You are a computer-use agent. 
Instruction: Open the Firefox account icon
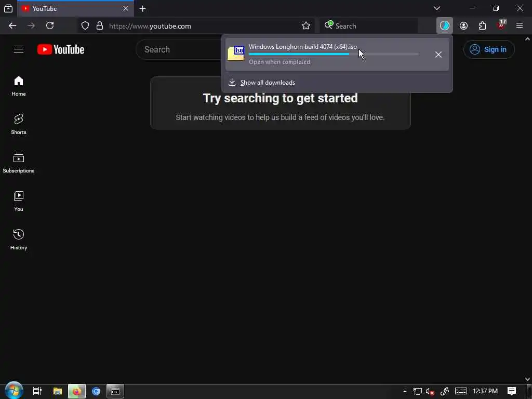pyautogui.click(x=463, y=26)
